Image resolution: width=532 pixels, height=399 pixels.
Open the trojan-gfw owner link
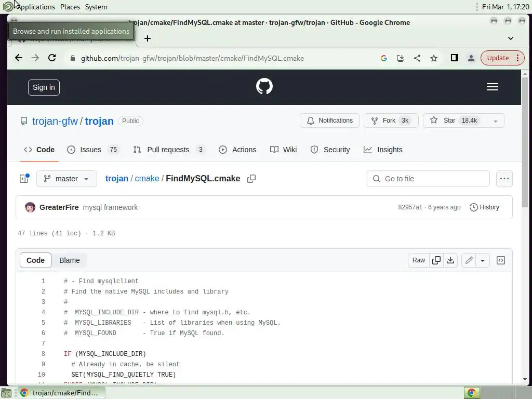tap(55, 121)
